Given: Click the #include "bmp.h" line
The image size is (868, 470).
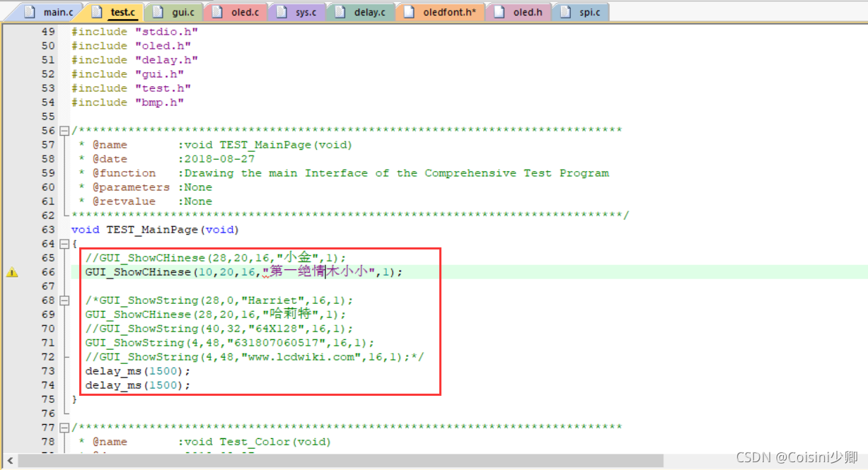Looking at the screenshot, I should pos(127,102).
